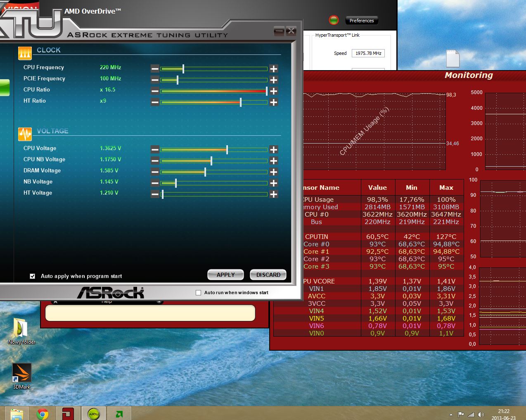Click the Value column header in monitoring table
Screen dimensions: 526x420
(x=378, y=187)
